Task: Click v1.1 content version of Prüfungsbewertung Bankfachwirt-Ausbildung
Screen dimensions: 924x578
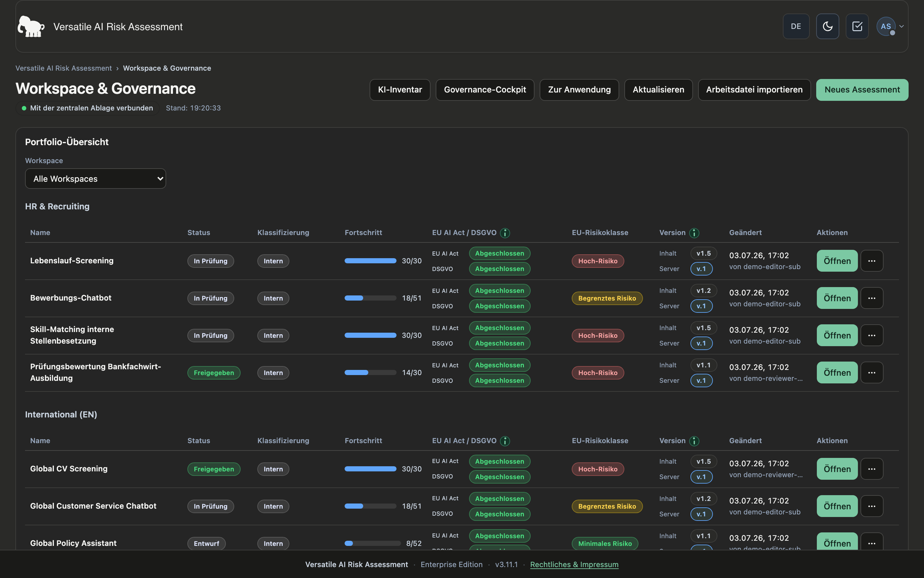Action: coord(703,365)
